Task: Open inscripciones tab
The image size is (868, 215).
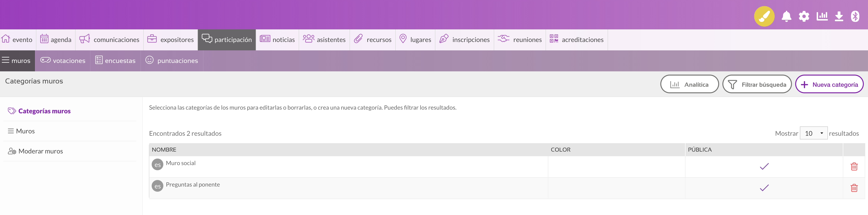Action: click(465, 40)
